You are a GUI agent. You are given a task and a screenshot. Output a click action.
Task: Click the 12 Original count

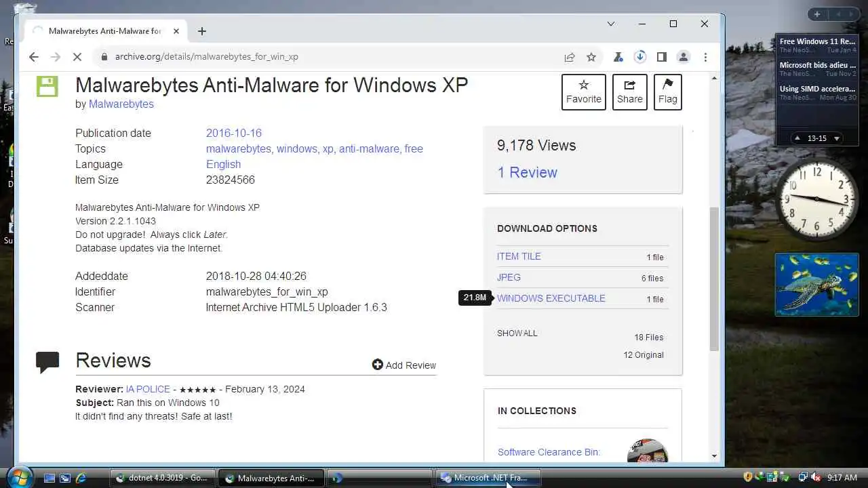(x=644, y=354)
